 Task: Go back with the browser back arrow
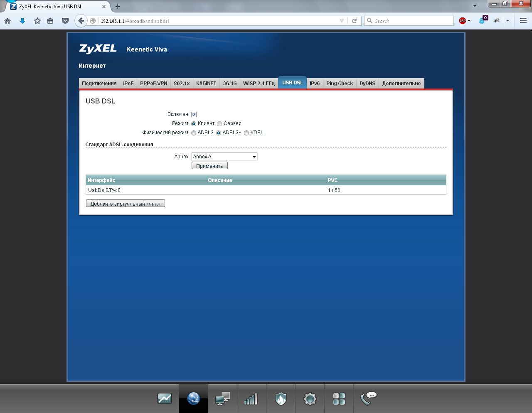tap(81, 21)
